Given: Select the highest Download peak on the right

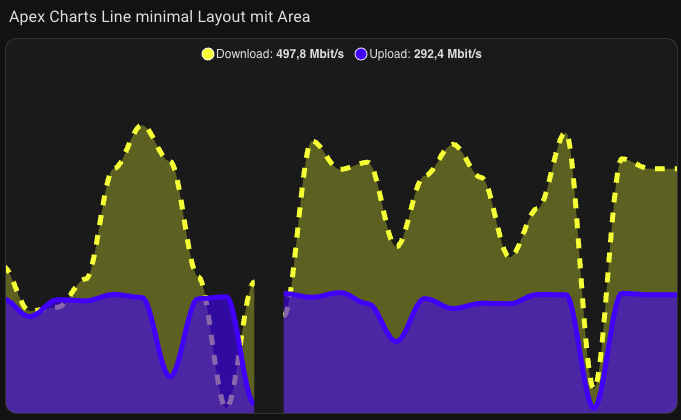Looking at the screenshot, I should [x=564, y=134].
